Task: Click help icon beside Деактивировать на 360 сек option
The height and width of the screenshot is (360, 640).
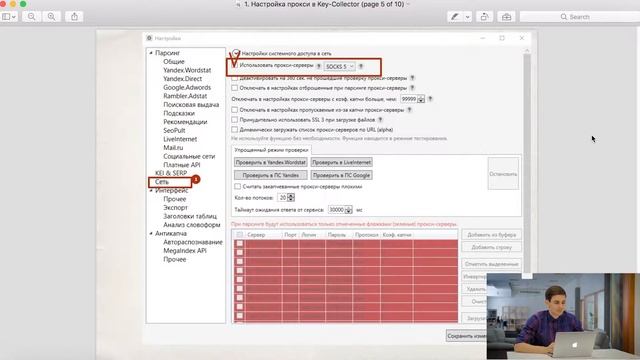Action: pos(412,78)
